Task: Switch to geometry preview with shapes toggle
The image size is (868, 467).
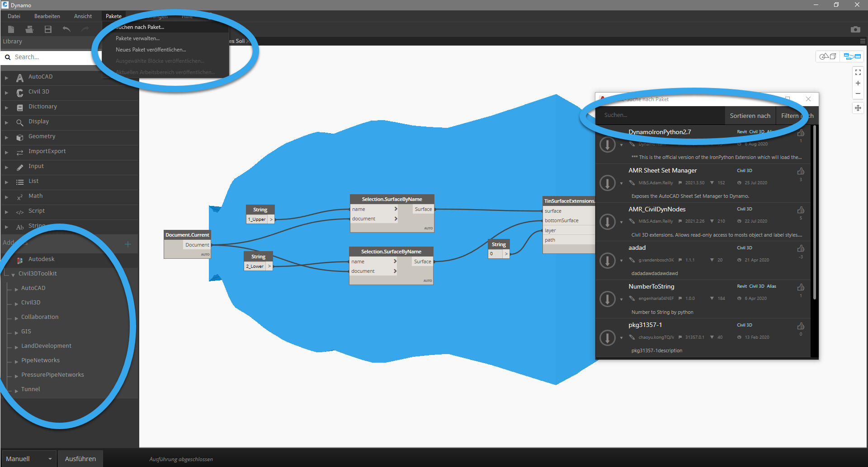Action: tap(827, 56)
